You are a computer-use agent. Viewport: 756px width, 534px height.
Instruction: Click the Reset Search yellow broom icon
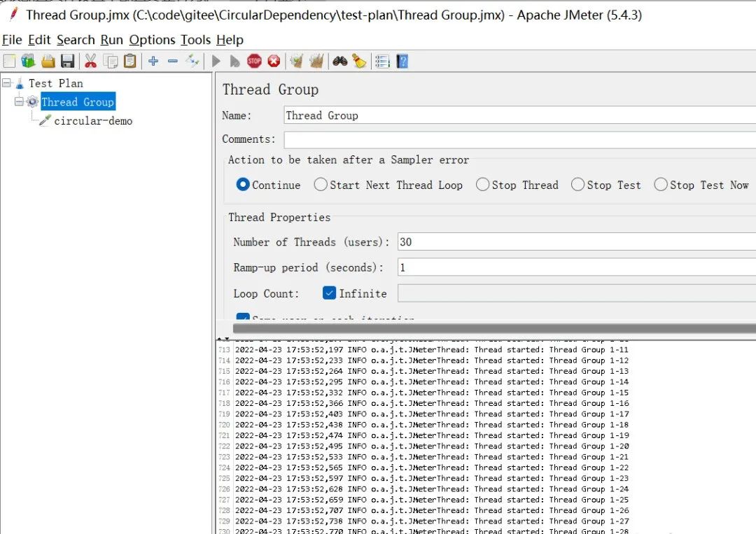pyautogui.click(x=359, y=61)
